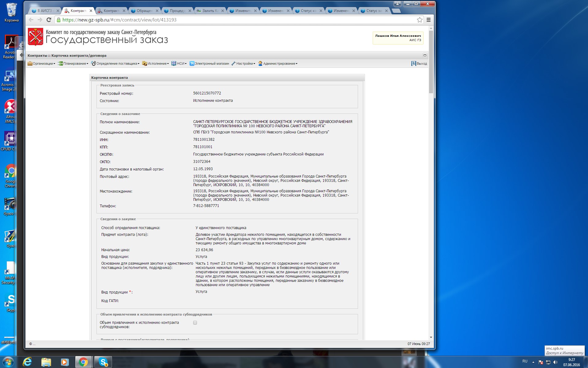
Task: Open Internet Explorer from taskbar
Action: point(28,362)
